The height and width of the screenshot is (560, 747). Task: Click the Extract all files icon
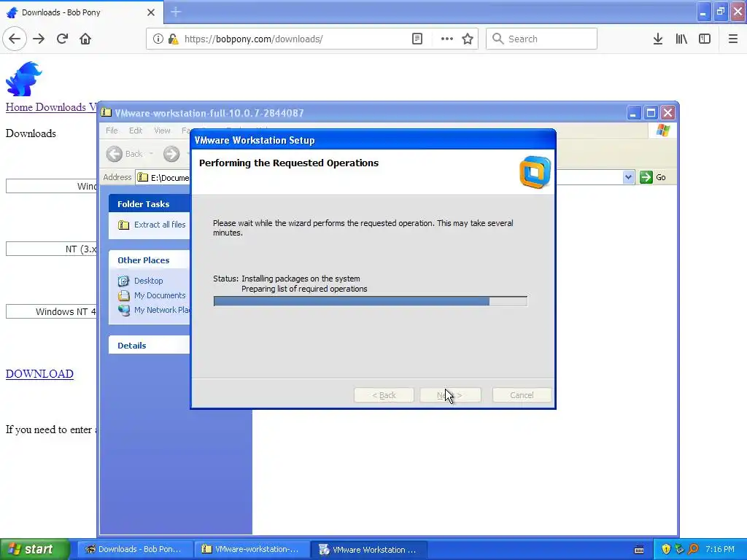tap(123, 225)
